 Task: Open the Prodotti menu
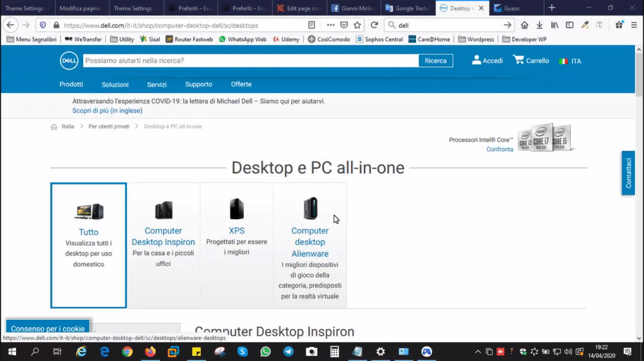click(x=71, y=84)
